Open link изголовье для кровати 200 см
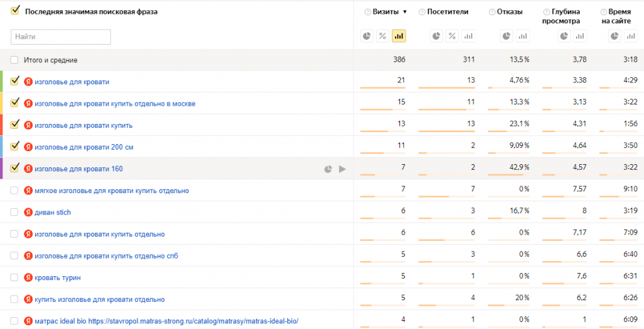 pyautogui.click(x=84, y=147)
